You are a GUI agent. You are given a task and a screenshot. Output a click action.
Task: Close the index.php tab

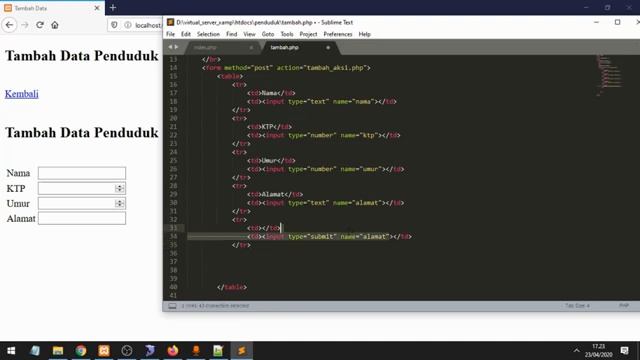pyautogui.click(x=251, y=48)
